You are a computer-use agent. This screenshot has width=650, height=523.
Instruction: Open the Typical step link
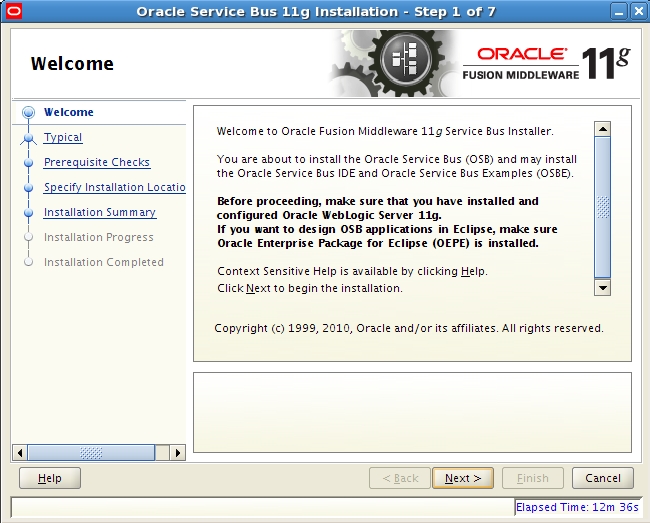(x=63, y=138)
